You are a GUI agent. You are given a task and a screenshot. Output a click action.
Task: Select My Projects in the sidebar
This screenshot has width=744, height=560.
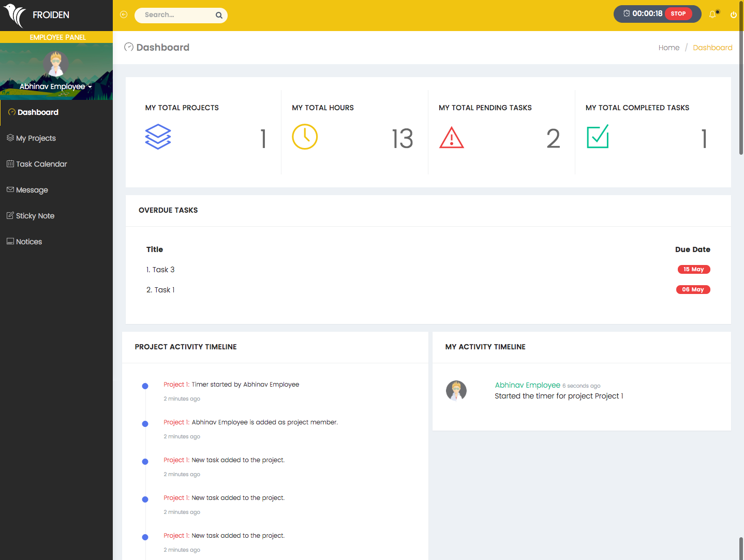(36, 138)
